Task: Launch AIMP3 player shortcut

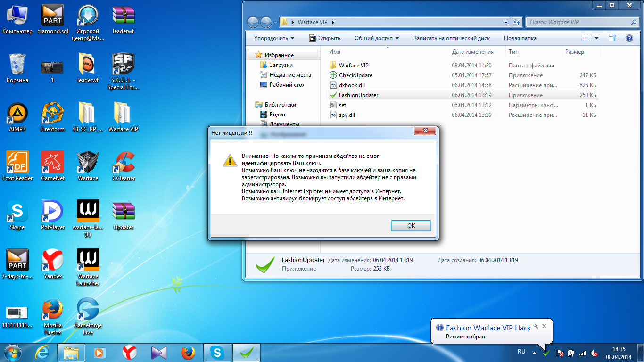Action: click(17, 117)
